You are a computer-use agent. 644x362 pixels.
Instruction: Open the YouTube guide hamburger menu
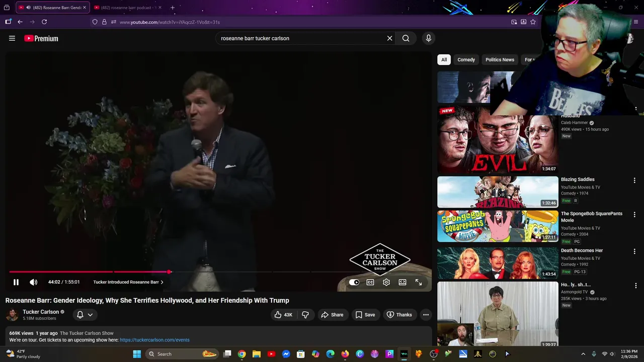(12, 38)
